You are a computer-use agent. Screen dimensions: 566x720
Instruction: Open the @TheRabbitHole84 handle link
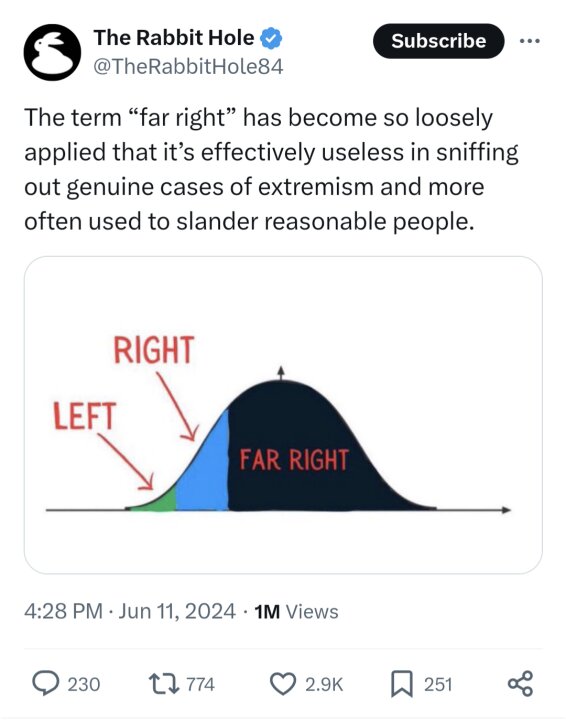click(188, 67)
